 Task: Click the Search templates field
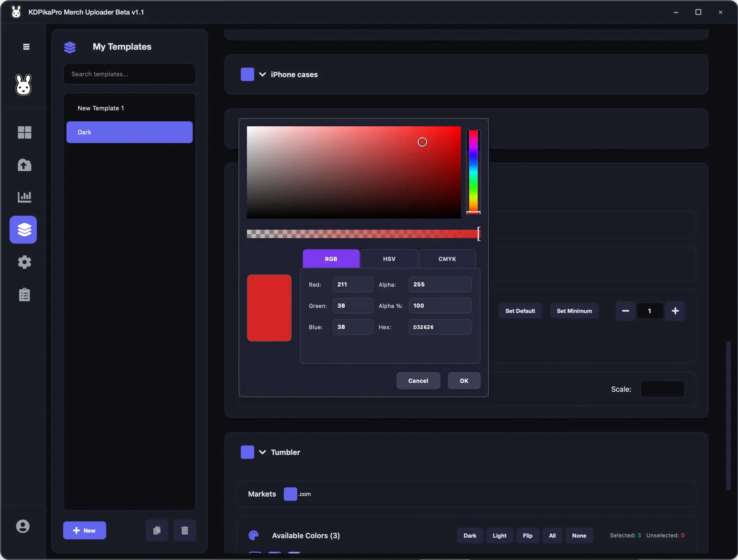point(129,74)
